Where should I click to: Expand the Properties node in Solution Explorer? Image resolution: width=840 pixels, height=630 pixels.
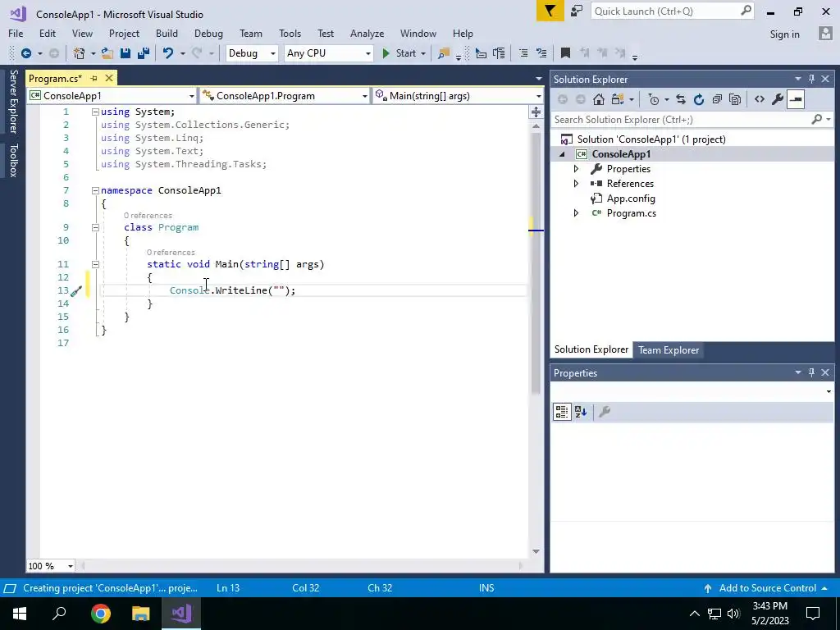pyautogui.click(x=576, y=169)
